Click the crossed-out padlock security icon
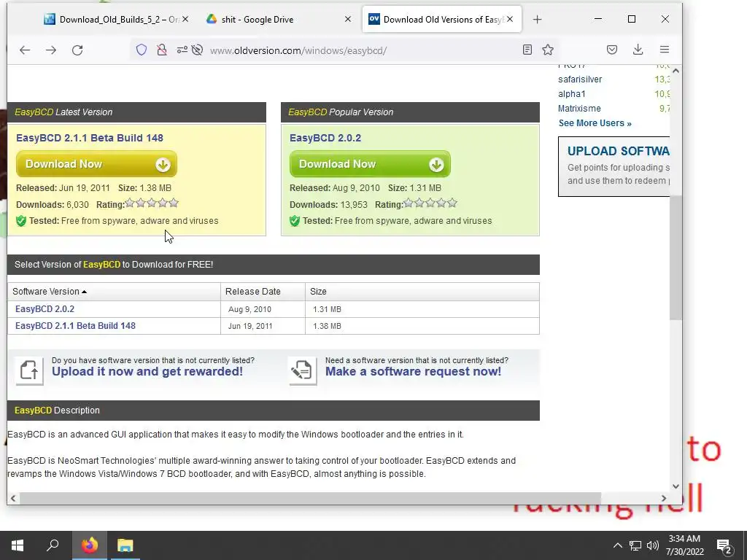 click(162, 50)
